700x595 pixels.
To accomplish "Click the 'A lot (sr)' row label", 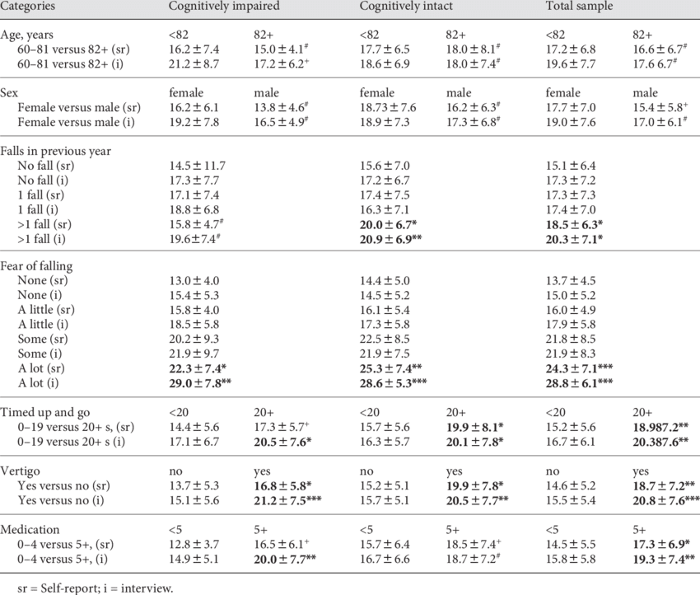I will pyautogui.click(x=41, y=368).
